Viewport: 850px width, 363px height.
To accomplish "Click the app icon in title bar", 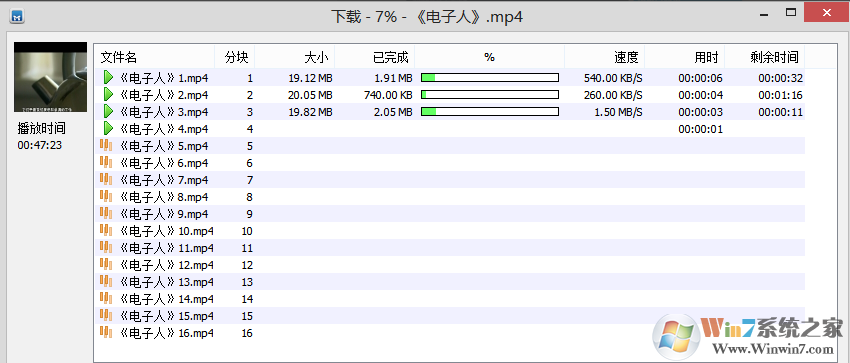I will pos(17,17).
